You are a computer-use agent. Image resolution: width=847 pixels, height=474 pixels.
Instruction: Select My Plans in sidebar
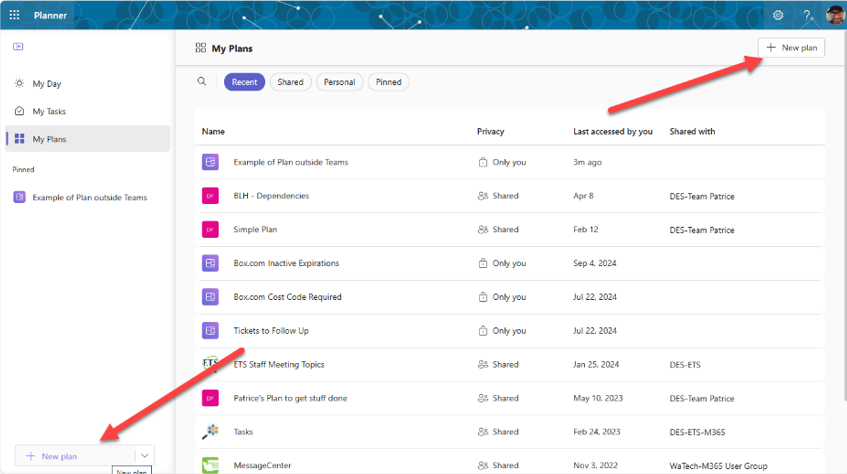tap(88, 139)
